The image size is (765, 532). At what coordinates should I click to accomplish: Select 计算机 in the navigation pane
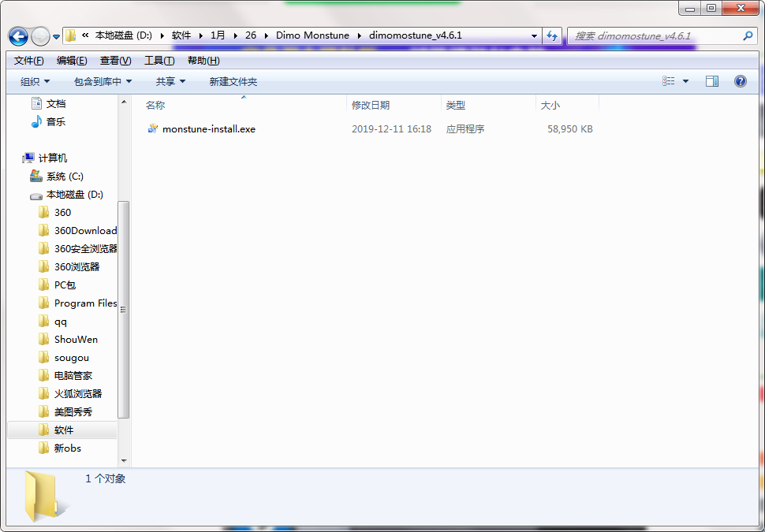[x=53, y=158]
